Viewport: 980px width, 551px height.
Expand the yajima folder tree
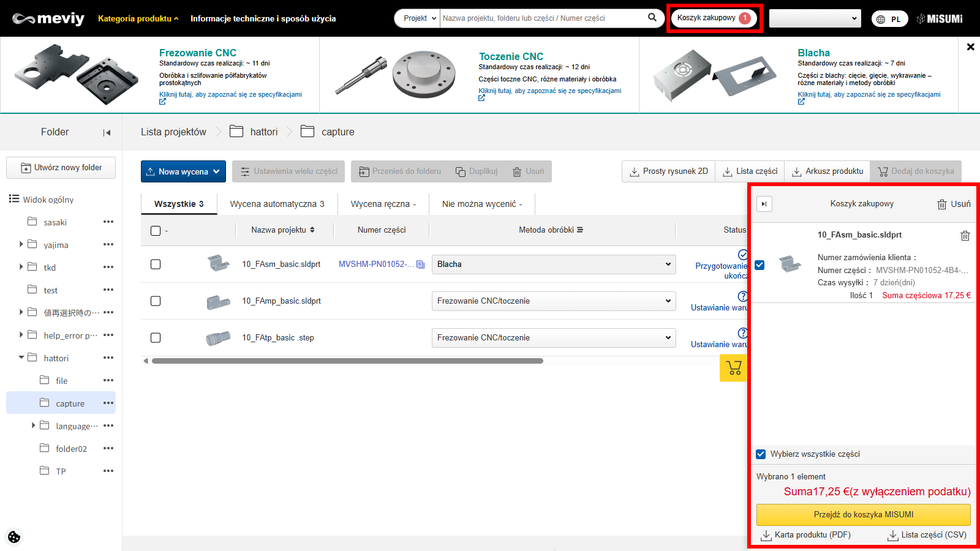(x=21, y=244)
